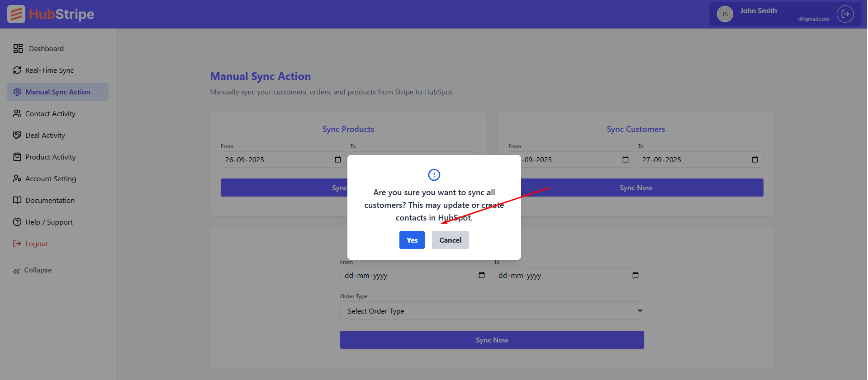
Task: Click the Account Setting user icon
Action: (17, 178)
